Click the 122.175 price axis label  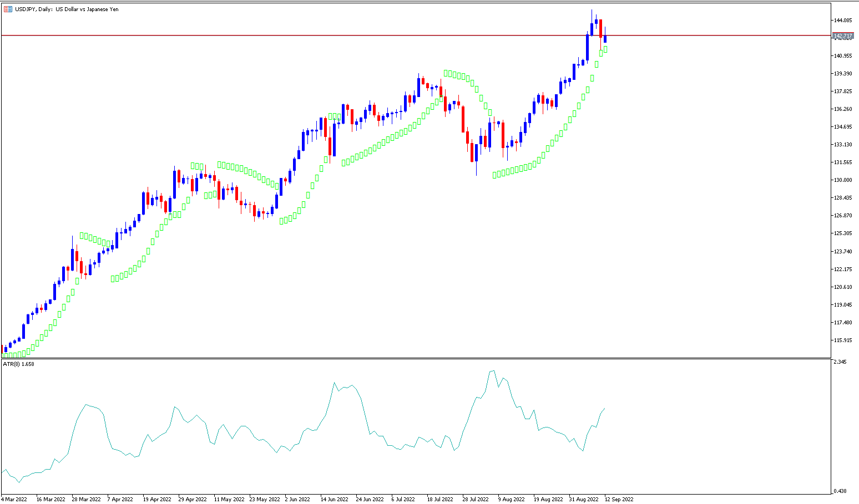pyautogui.click(x=843, y=269)
